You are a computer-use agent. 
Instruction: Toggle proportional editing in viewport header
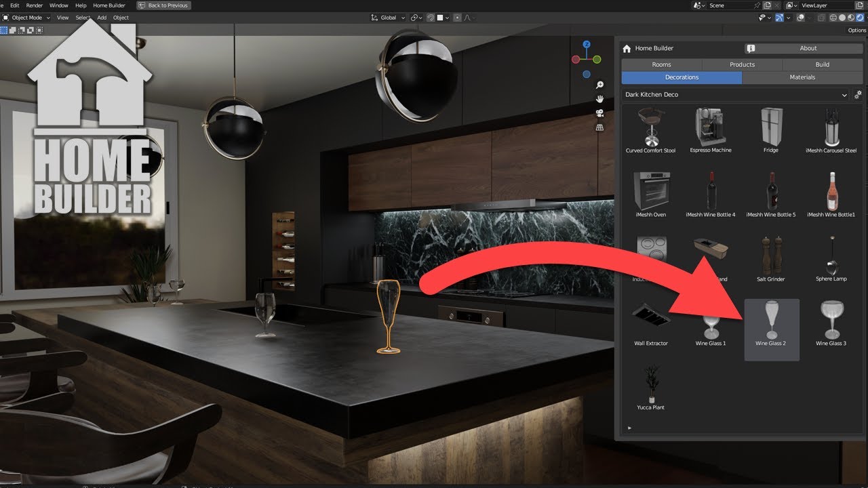pos(458,18)
